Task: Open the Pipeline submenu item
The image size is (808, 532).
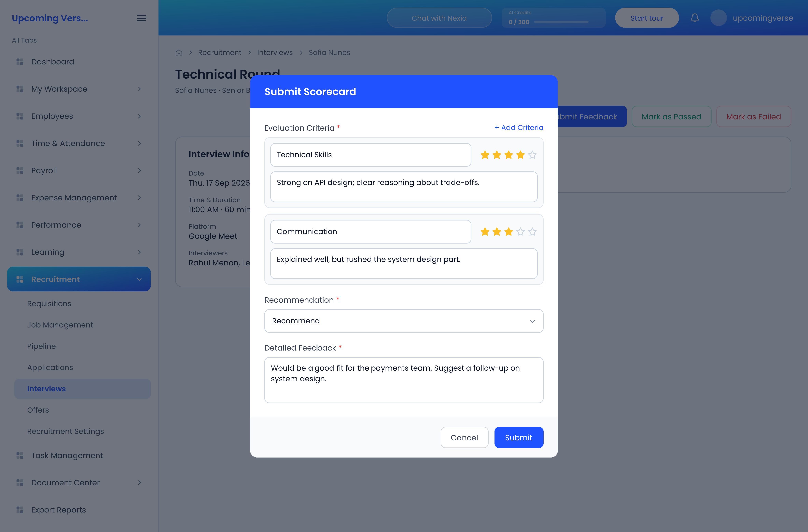Action: tap(82, 346)
